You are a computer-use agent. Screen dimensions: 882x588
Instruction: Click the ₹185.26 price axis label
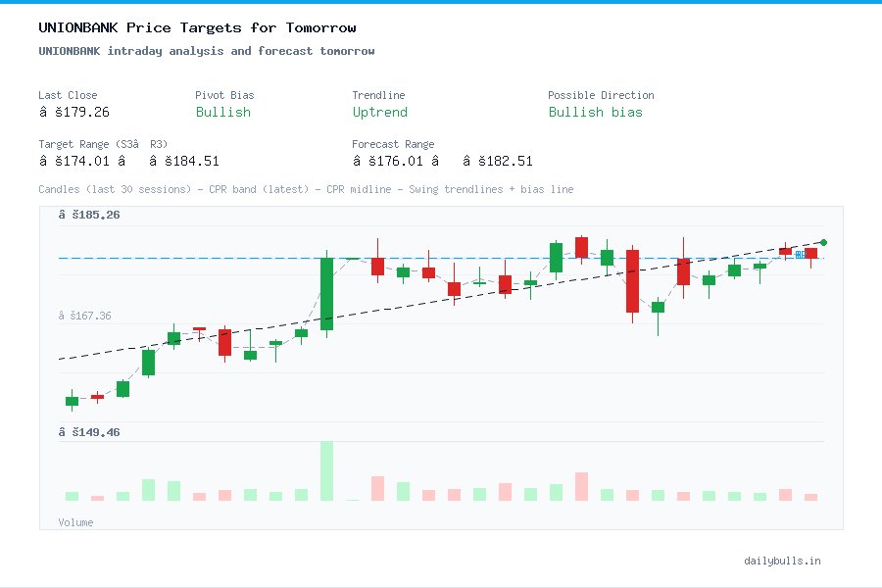click(x=87, y=214)
